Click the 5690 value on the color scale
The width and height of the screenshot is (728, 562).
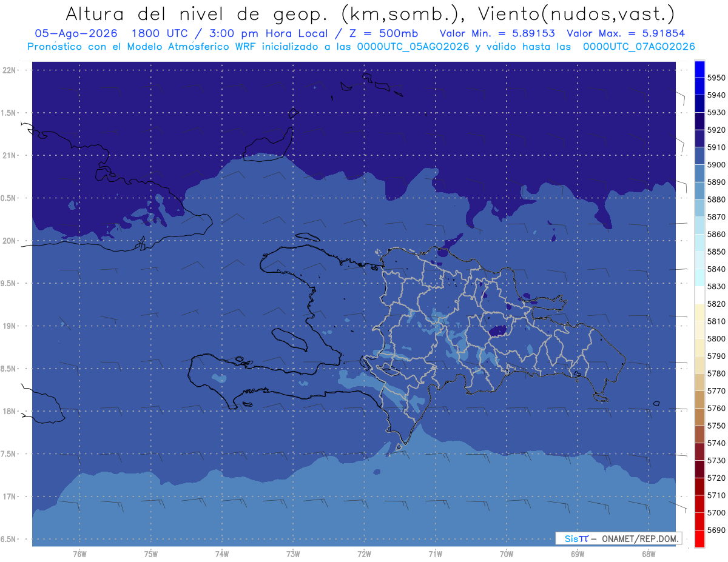tap(716, 530)
